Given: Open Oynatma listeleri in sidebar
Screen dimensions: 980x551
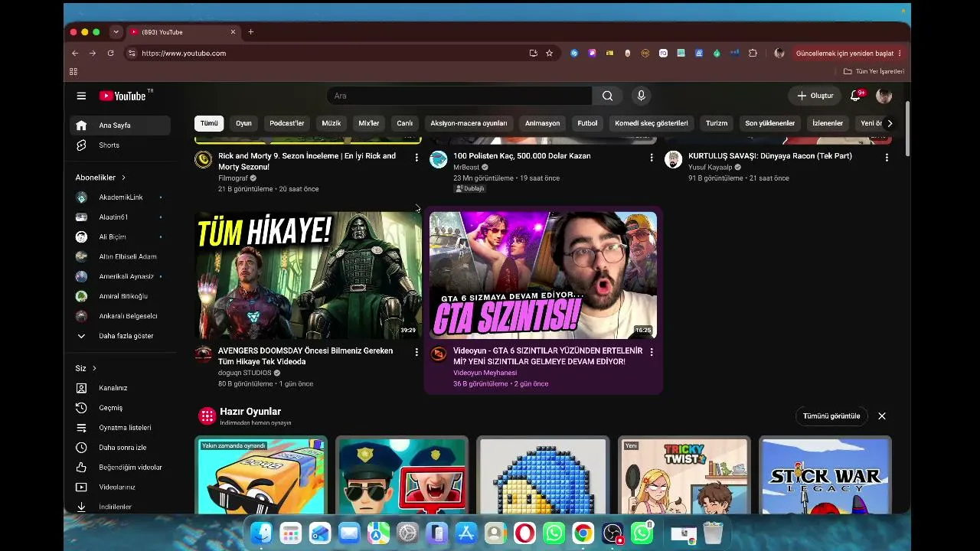Looking at the screenshot, I should 120,428.
